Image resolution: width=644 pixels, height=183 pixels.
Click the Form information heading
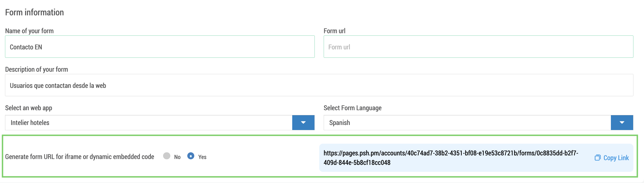point(35,12)
